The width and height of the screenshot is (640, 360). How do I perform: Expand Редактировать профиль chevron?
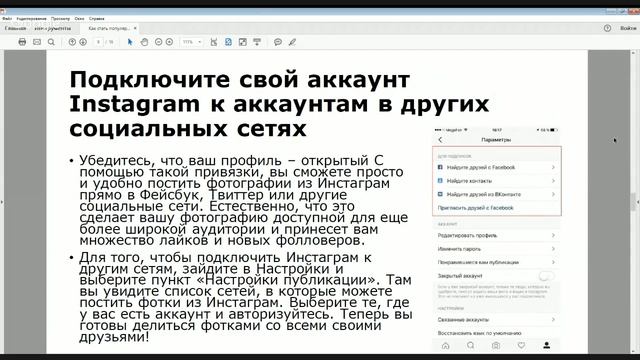point(553,236)
